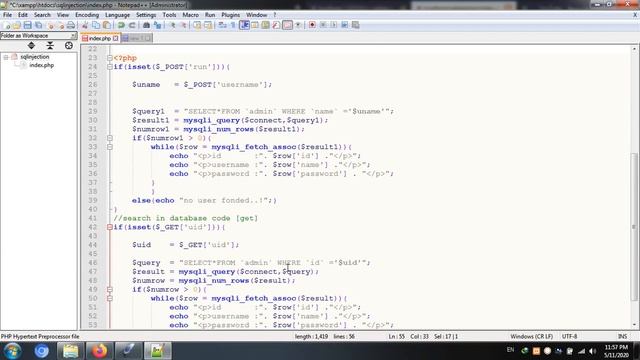
Task: Fold the while loop at line 33
Action: point(110,147)
